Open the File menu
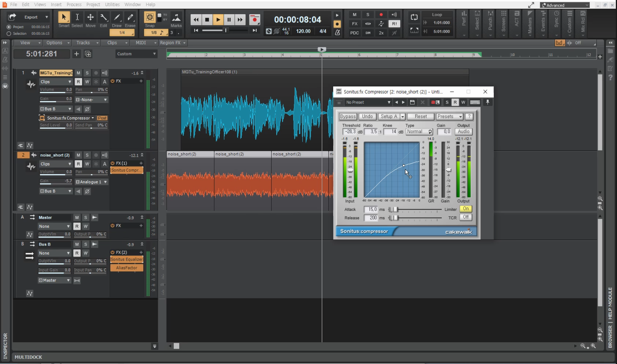 pyautogui.click(x=13, y=4)
